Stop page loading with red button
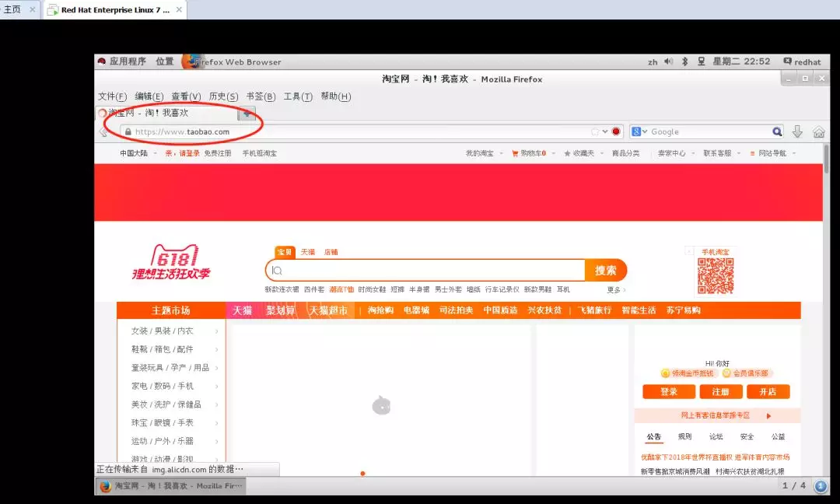Image resolution: width=840 pixels, height=504 pixels. 616,131
